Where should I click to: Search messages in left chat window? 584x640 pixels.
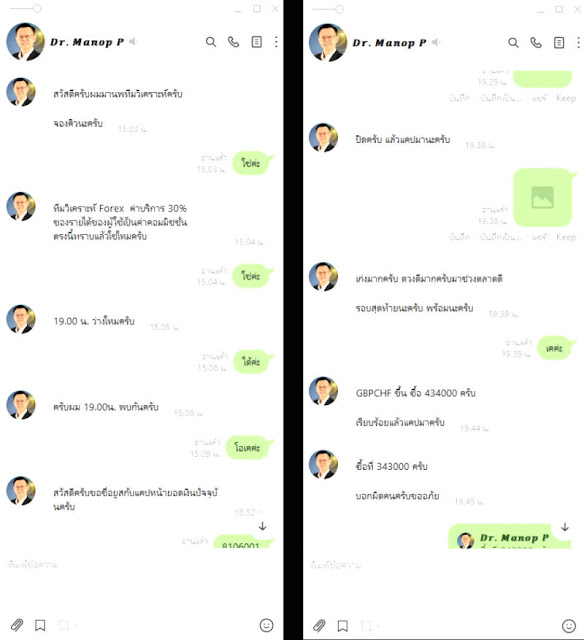coord(211,42)
